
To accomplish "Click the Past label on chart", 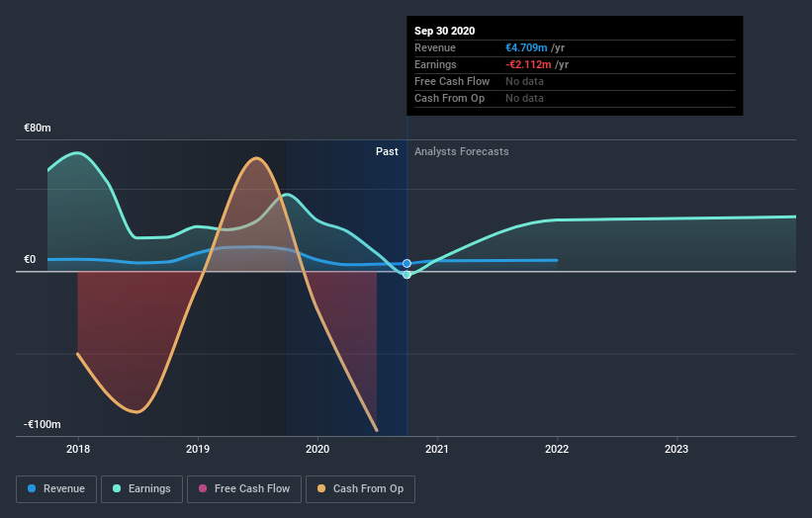I will 387,151.
